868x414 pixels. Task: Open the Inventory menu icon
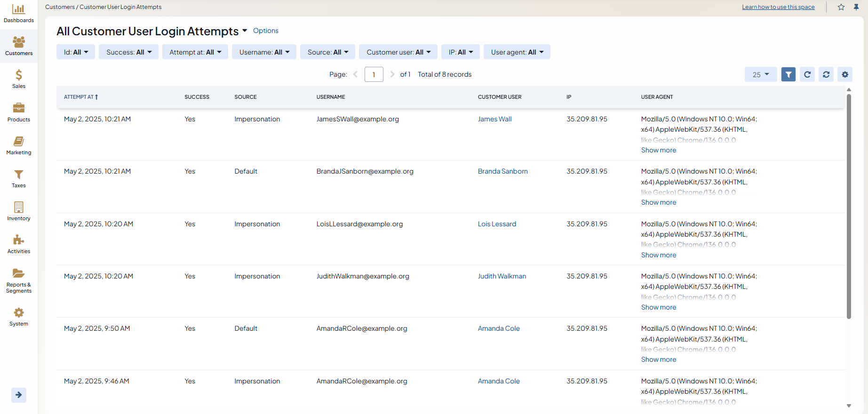pos(19,211)
